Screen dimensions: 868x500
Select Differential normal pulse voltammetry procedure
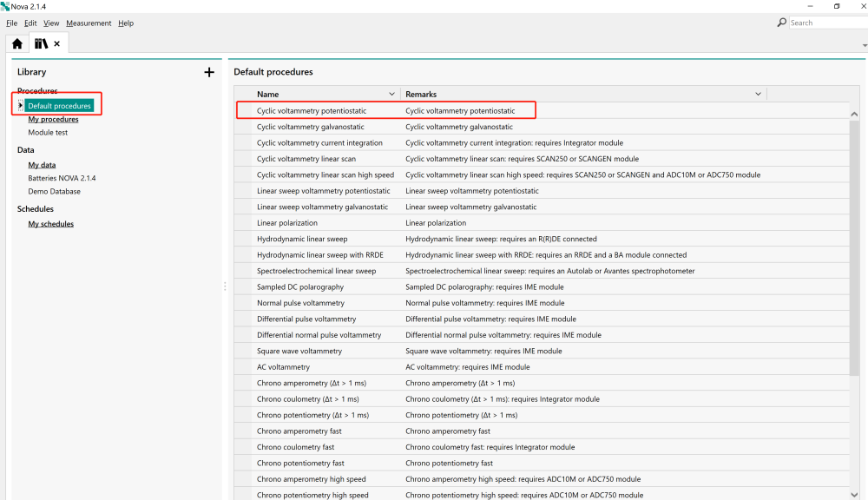(319, 336)
